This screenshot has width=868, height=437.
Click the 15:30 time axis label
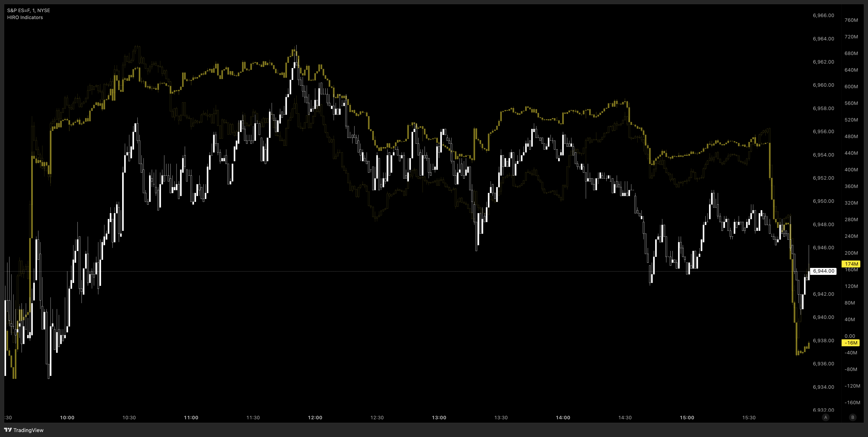click(749, 417)
